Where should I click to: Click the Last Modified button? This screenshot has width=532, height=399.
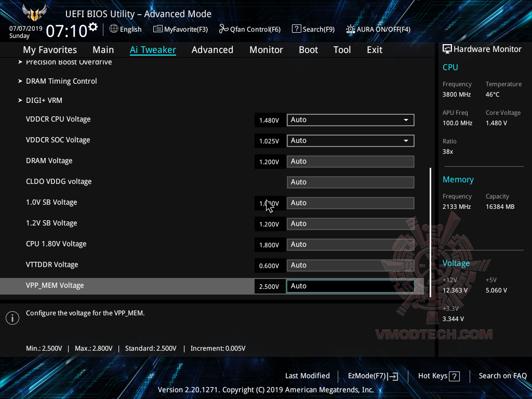(308, 376)
